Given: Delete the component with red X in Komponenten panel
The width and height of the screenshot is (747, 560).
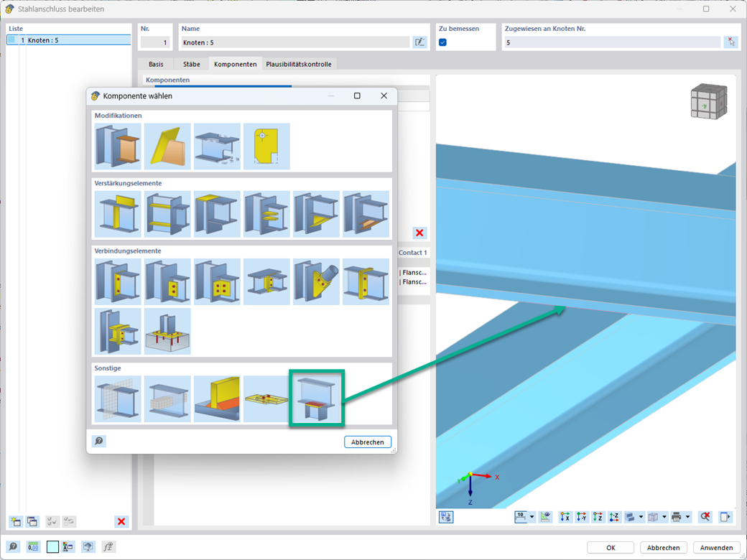Looking at the screenshot, I should 419,233.
